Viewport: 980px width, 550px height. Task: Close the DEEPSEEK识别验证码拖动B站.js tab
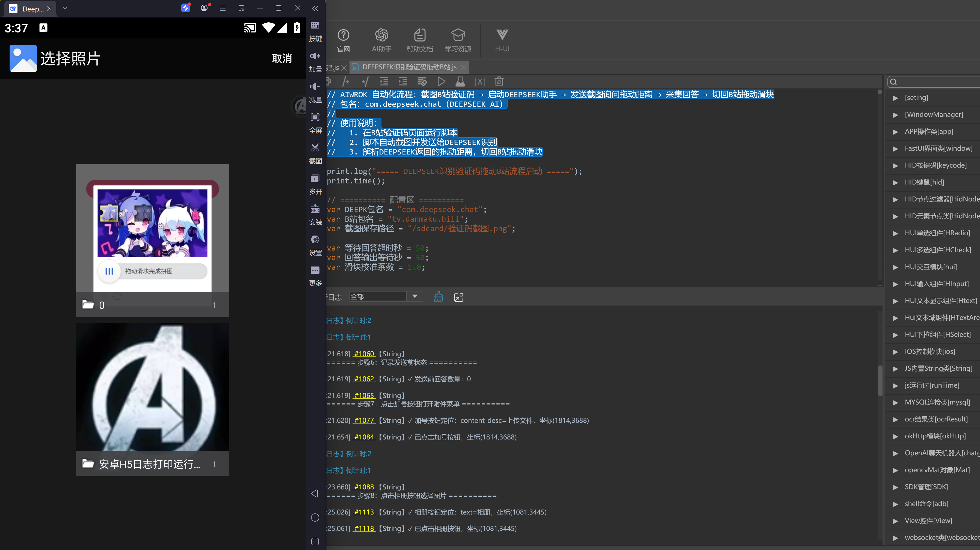click(464, 68)
